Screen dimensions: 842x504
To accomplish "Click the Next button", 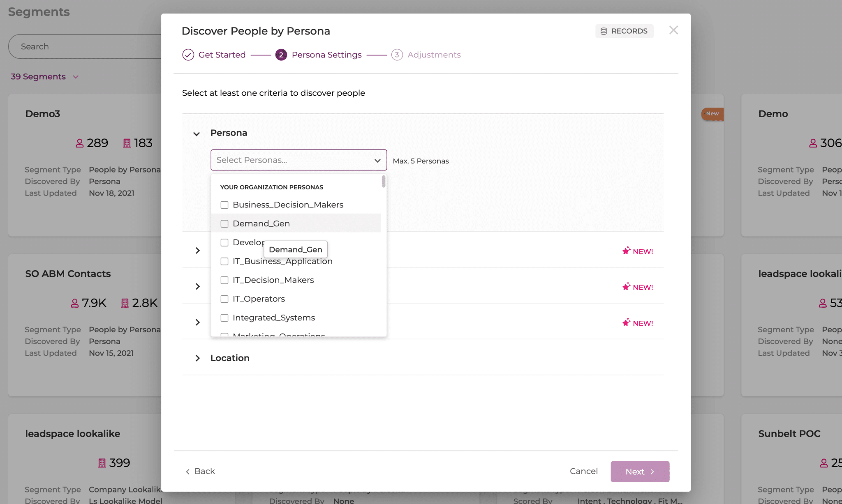I will click(639, 471).
